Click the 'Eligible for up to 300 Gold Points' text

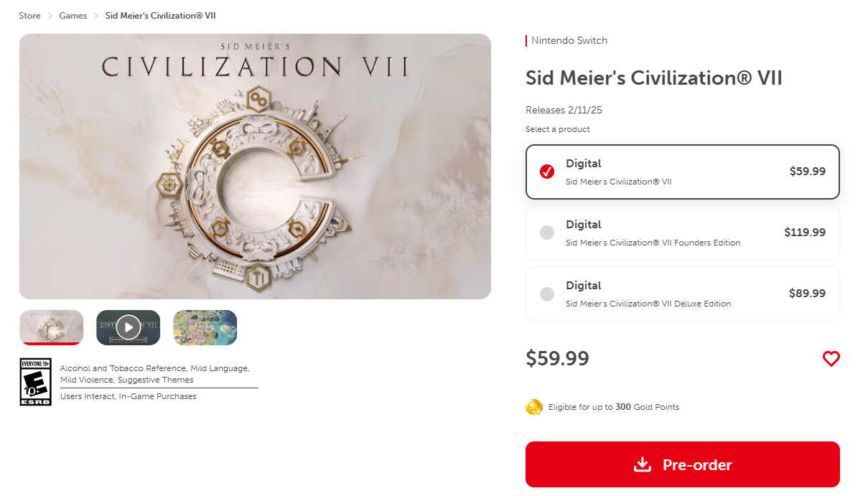(x=614, y=407)
